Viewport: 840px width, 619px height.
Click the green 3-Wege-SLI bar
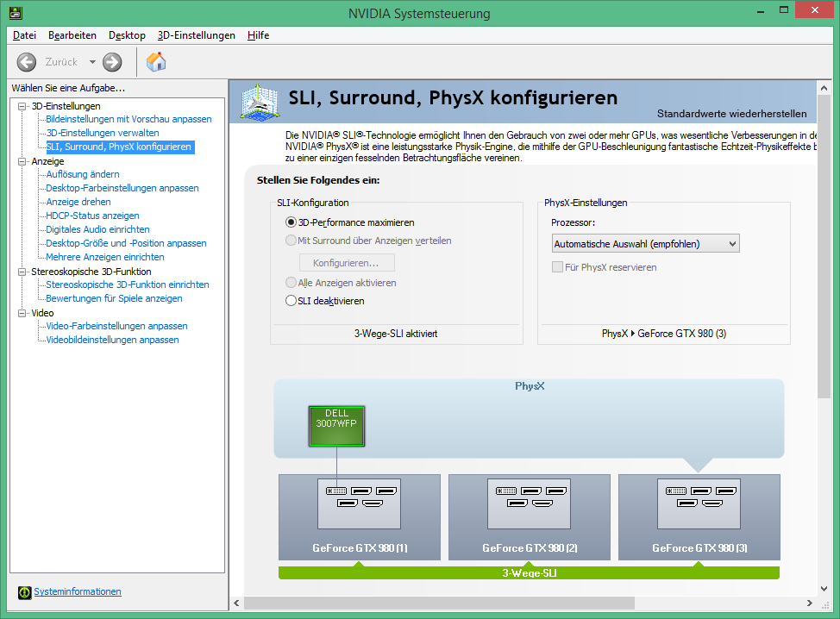tap(529, 573)
